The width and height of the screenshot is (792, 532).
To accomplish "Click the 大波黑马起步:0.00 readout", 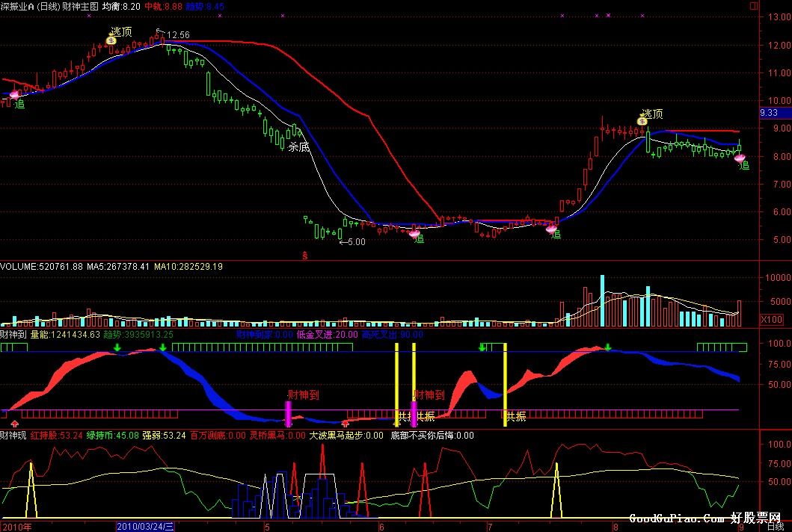I will (x=346, y=435).
